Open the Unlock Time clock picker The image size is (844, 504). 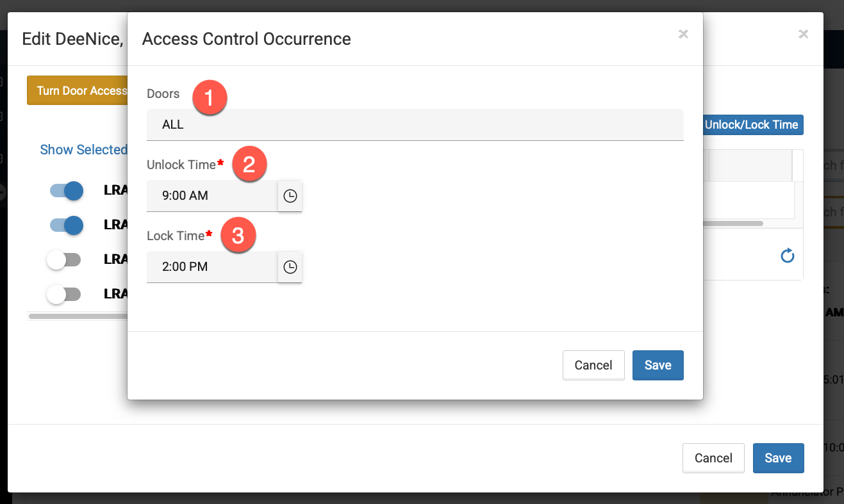pyautogui.click(x=290, y=196)
